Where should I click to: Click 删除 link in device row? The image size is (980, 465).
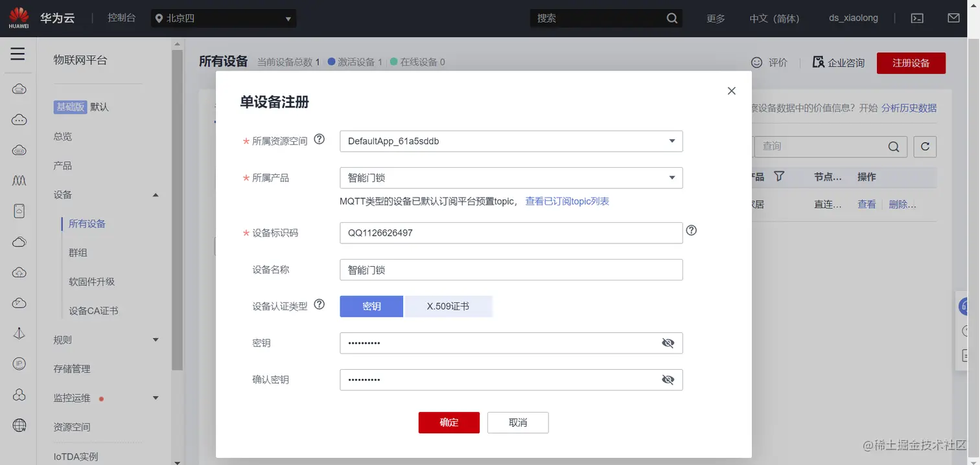(x=902, y=204)
